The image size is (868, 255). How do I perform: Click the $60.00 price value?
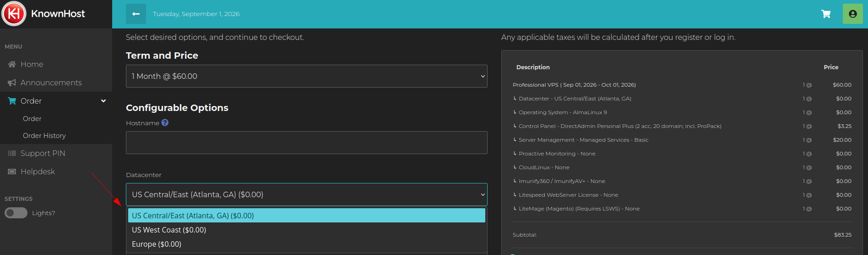point(842,85)
